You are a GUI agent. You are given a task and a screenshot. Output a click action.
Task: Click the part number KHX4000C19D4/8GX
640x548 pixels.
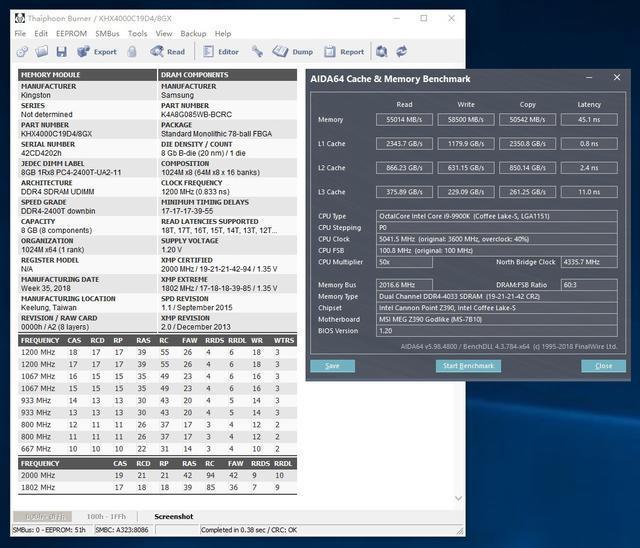(56, 134)
